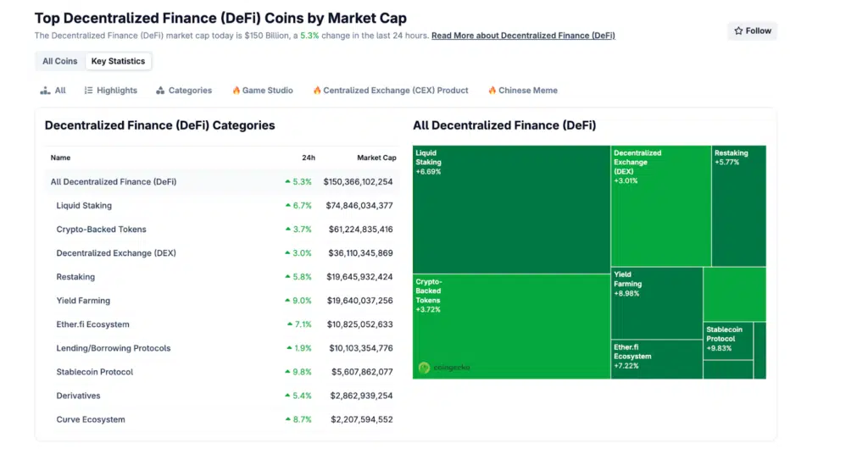868x454 pixels.
Task: Select the Restaking treemap tile
Action: [x=738, y=208]
